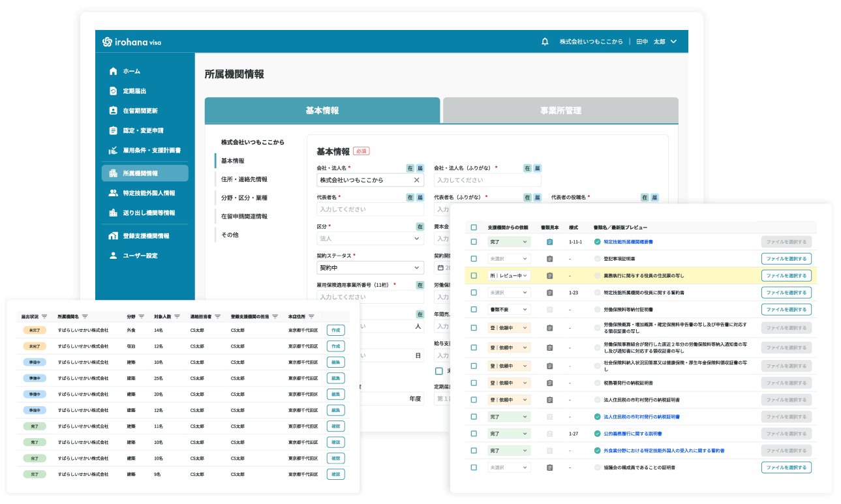
Task: Tick checkbox for 特定技能所属機関概要書 row
Action: point(474,242)
